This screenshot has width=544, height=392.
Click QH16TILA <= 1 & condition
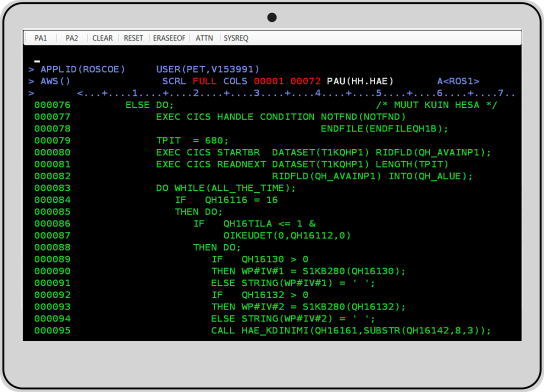click(269, 223)
